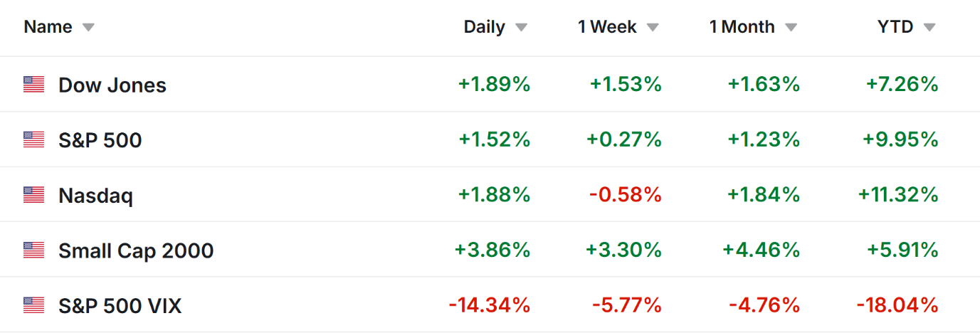This screenshot has width=980, height=333.
Task: Click the Daily column sort arrow
Action: click(x=522, y=28)
